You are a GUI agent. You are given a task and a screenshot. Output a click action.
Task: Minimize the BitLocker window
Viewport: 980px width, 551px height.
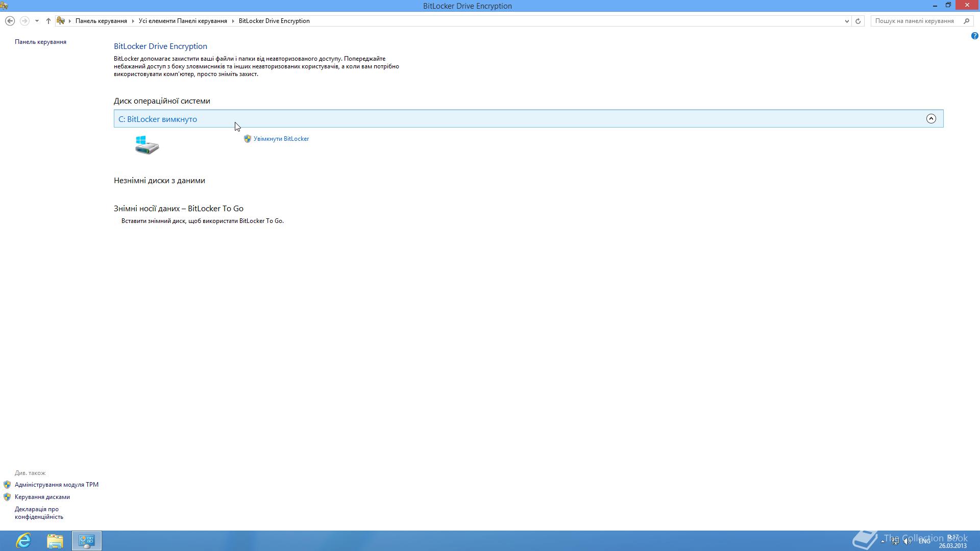[x=935, y=6]
